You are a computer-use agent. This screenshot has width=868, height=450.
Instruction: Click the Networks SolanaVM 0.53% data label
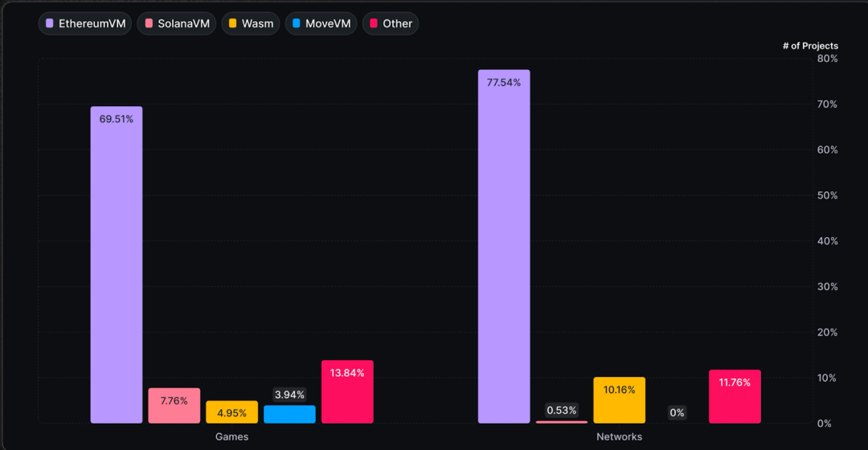(x=561, y=411)
